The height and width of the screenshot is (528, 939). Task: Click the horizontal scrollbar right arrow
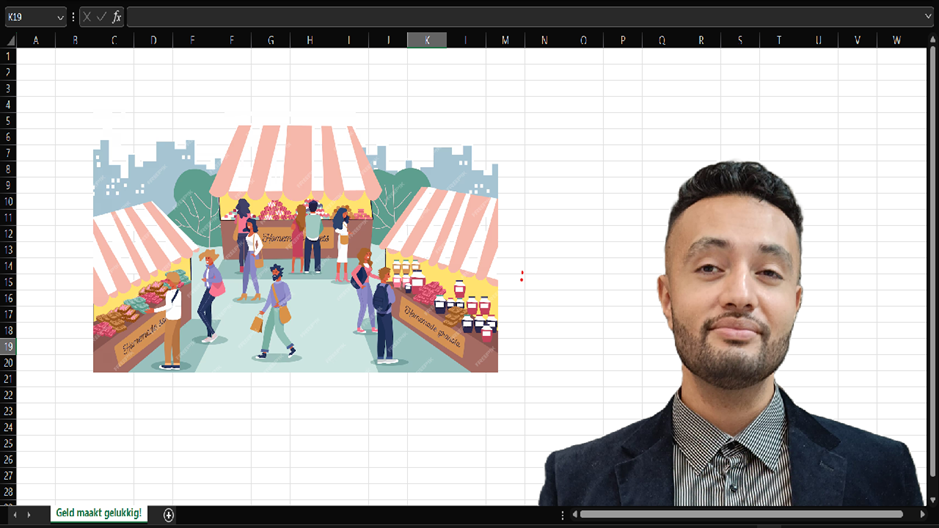coord(926,515)
